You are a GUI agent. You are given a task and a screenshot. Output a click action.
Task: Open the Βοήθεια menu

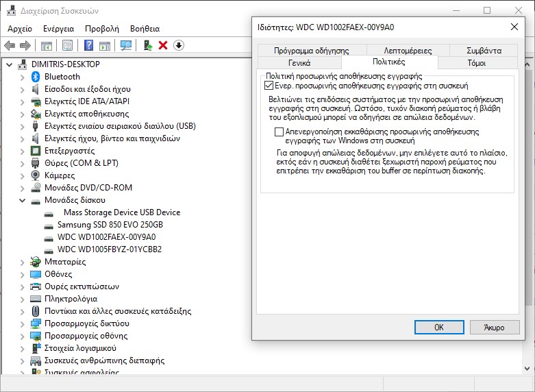(145, 29)
